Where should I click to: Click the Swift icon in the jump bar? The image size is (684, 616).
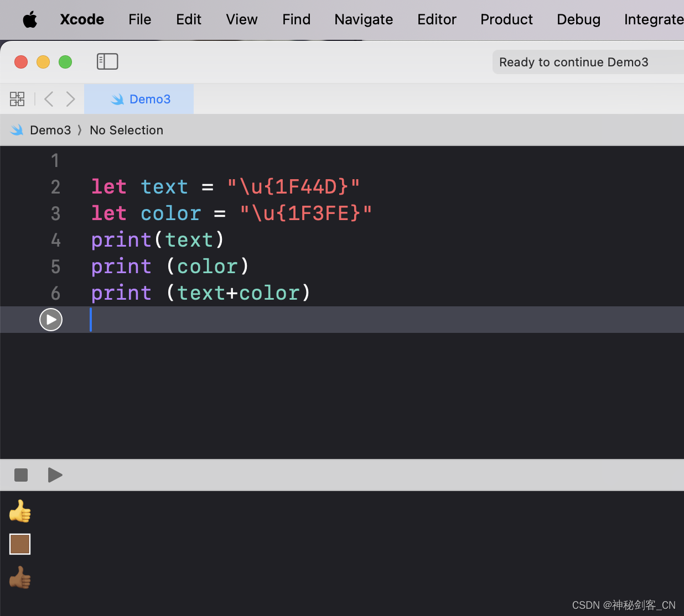(x=17, y=130)
